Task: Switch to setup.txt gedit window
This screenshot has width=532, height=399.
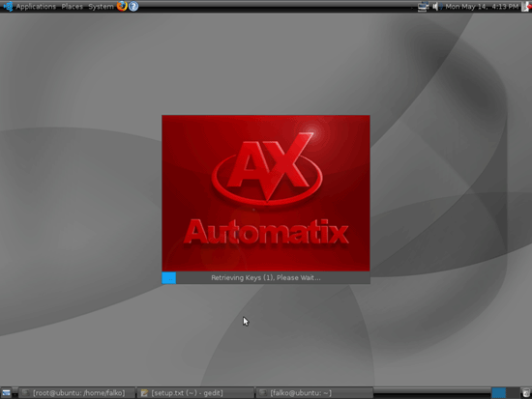Action: 195,393
